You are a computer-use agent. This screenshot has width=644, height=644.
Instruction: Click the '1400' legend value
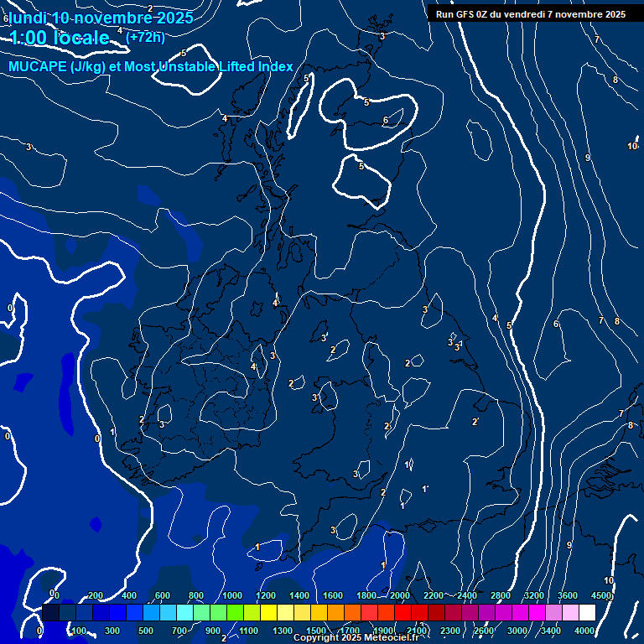[x=299, y=595]
